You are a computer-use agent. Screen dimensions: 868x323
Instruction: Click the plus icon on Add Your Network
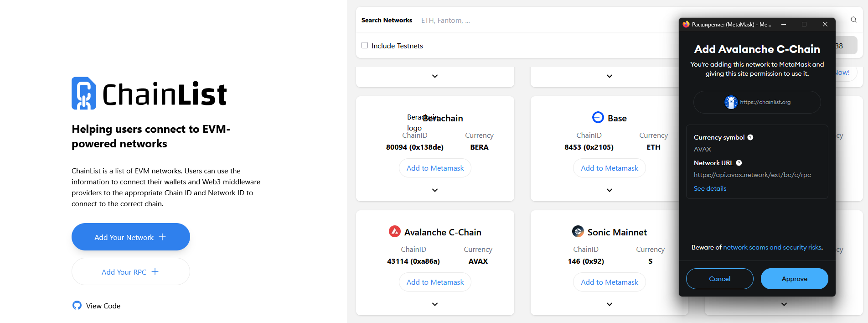tap(162, 237)
